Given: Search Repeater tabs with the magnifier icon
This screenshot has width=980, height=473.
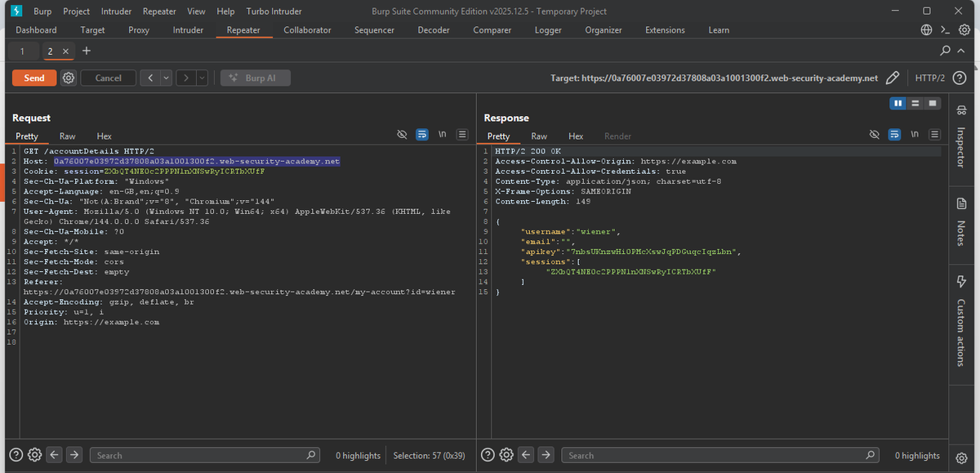Looking at the screenshot, I should (946, 51).
